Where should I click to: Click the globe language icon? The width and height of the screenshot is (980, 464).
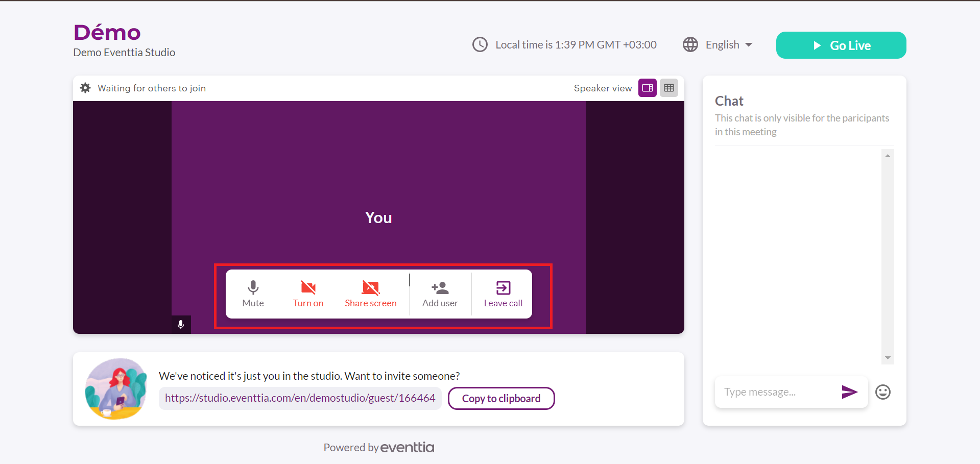click(x=690, y=45)
